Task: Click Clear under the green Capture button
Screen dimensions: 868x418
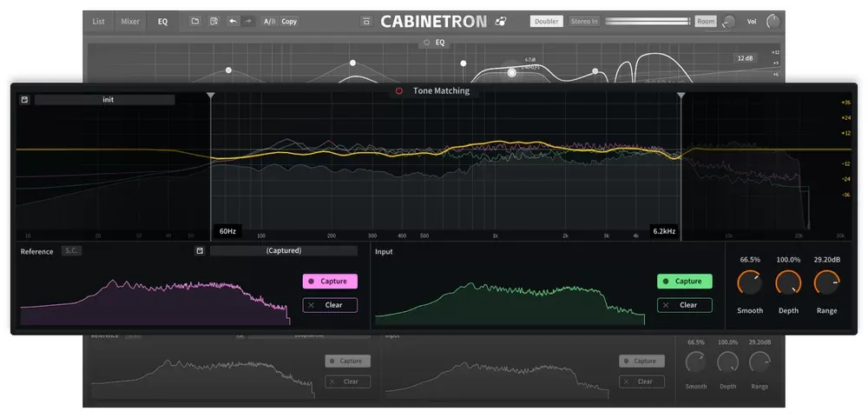Action: point(685,305)
